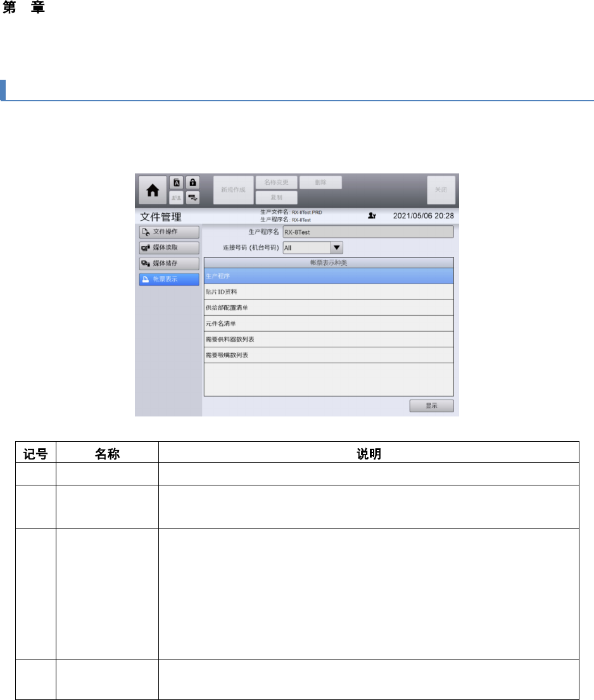Select the 元件名清单 list row

point(329,323)
